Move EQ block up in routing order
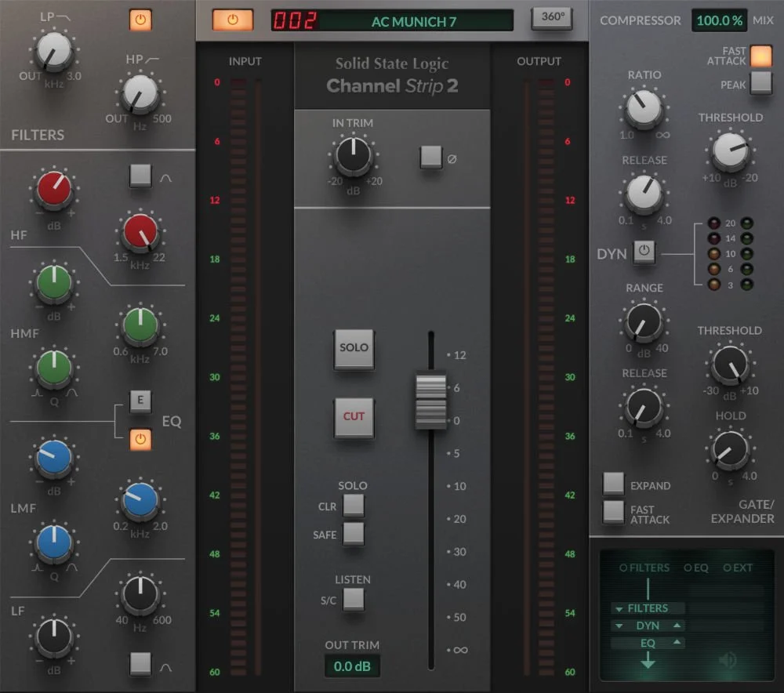This screenshot has height=693, width=784. (677, 642)
